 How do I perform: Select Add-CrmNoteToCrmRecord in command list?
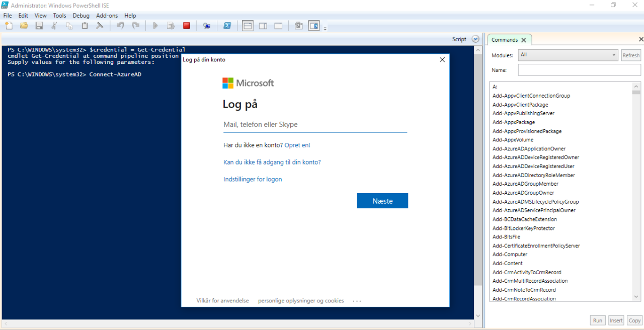(x=524, y=290)
